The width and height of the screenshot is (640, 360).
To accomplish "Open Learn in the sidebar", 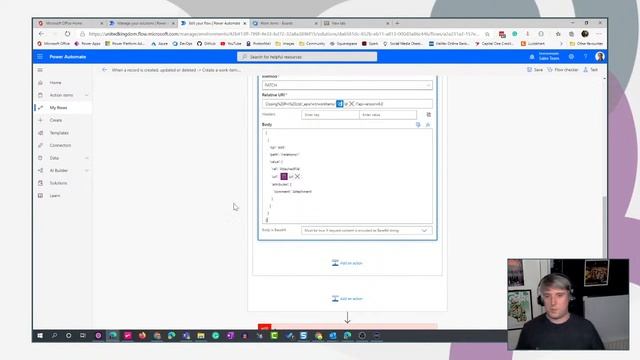I will 55,196.
